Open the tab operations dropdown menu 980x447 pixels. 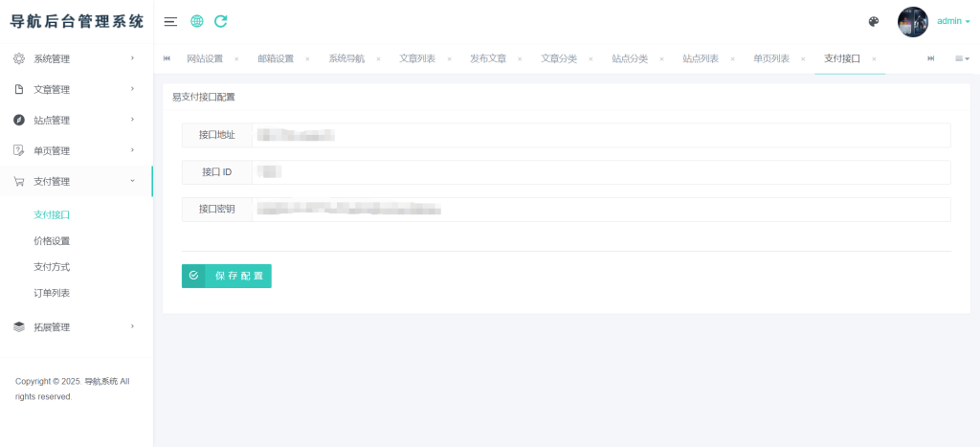(962, 58)
